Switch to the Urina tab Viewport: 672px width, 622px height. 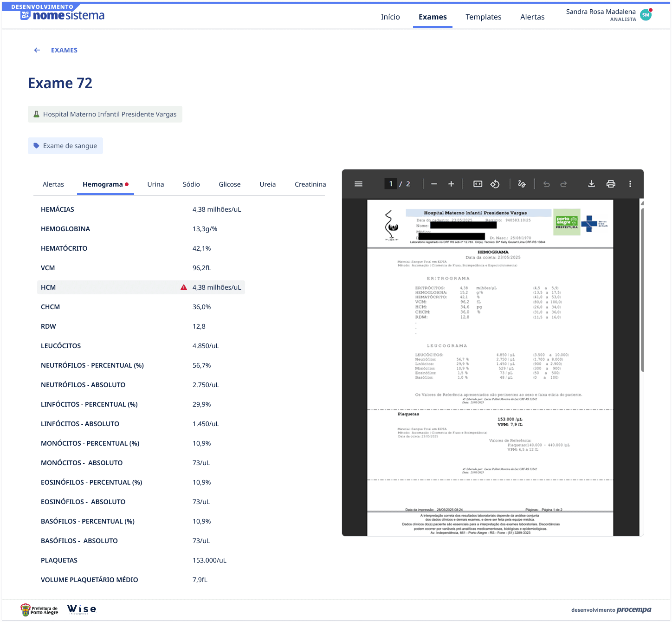coord(155,184)
